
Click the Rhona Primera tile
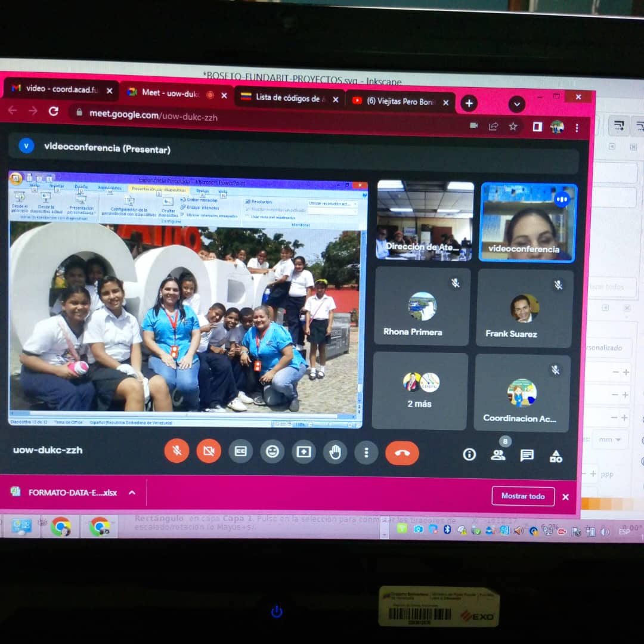click(x=422, y=306)
